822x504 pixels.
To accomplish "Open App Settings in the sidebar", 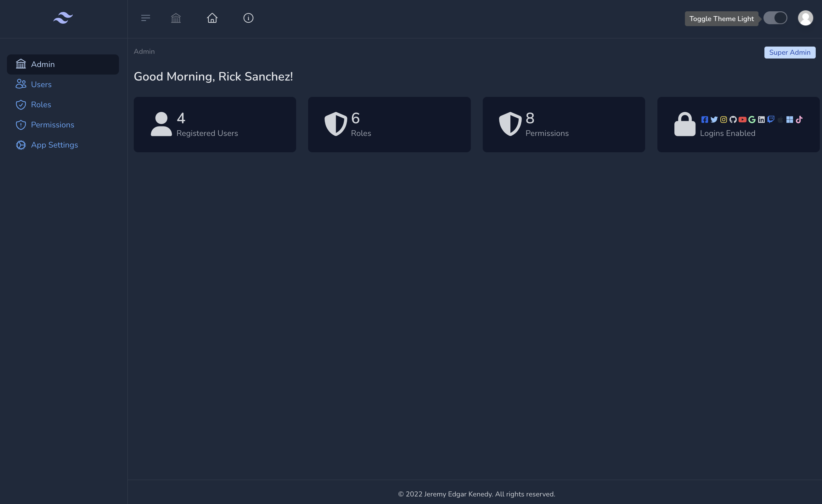I will [x=54, y=145].
